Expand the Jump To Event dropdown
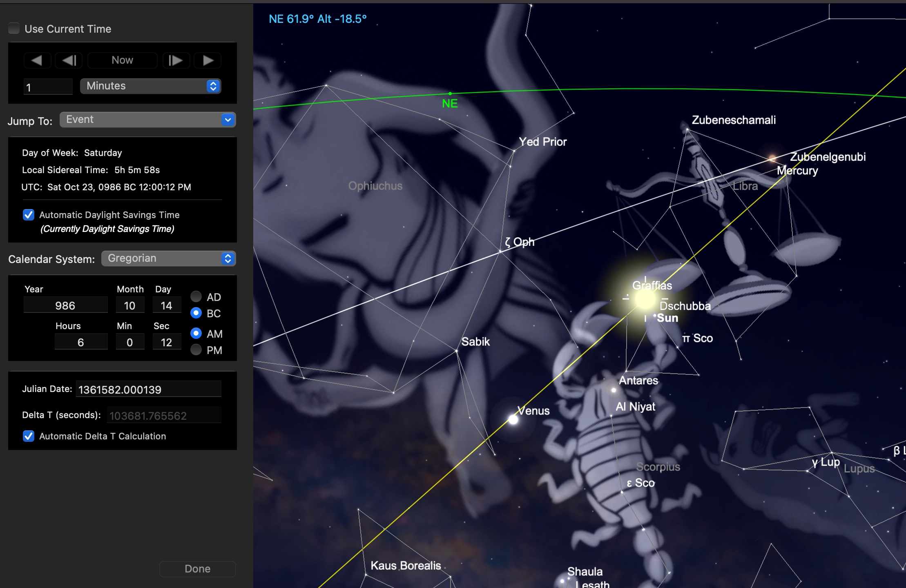 pyautogui.click(x=147, y=120)
